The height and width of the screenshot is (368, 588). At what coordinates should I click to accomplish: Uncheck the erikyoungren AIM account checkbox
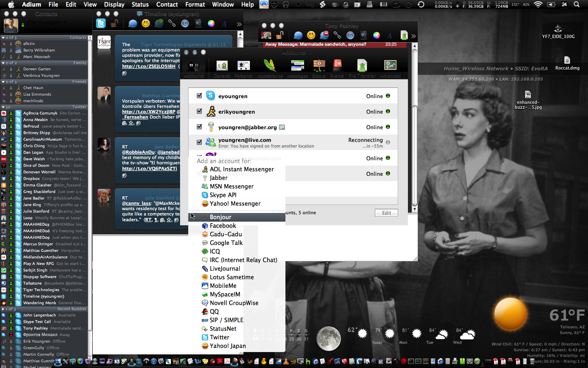click(199, 111)
